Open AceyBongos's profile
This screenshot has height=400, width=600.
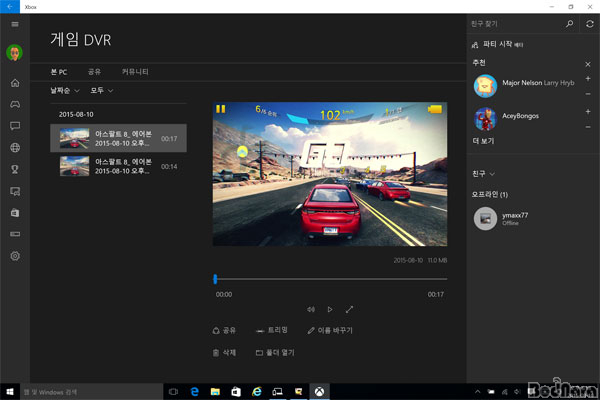coord(507,119)
